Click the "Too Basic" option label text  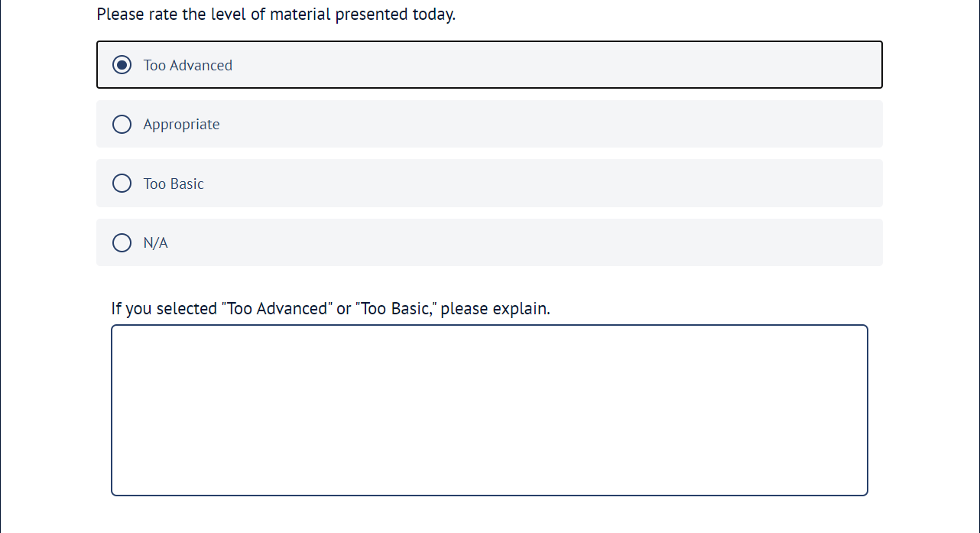point(174,184)
